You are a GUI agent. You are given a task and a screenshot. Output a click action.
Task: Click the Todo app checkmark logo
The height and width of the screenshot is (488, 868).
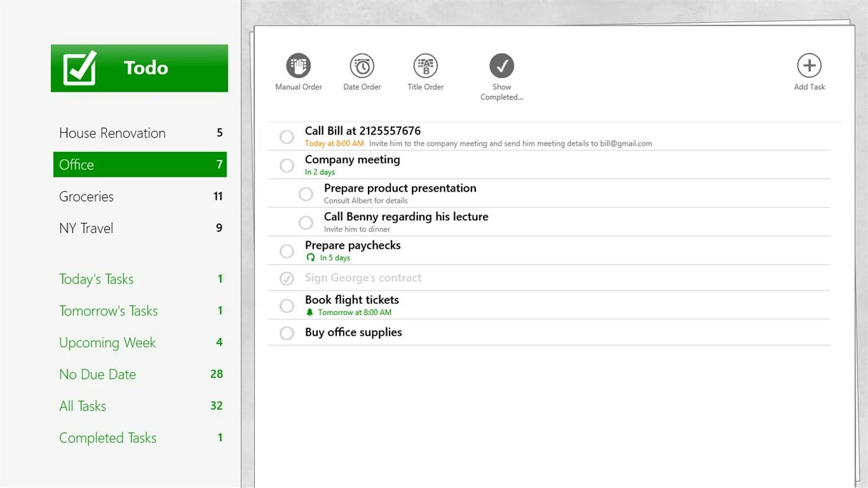(x=79, y=68)
